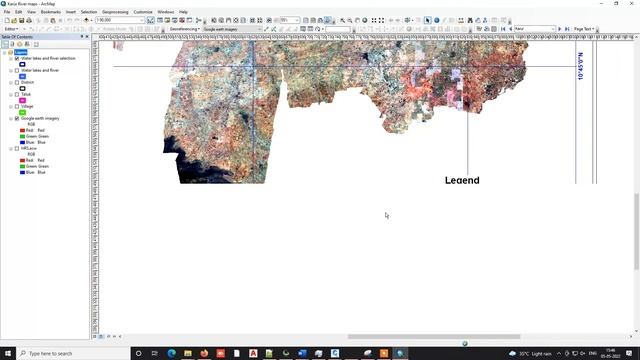Click the Windows Start button
The image size is (640, 360).
8,353
